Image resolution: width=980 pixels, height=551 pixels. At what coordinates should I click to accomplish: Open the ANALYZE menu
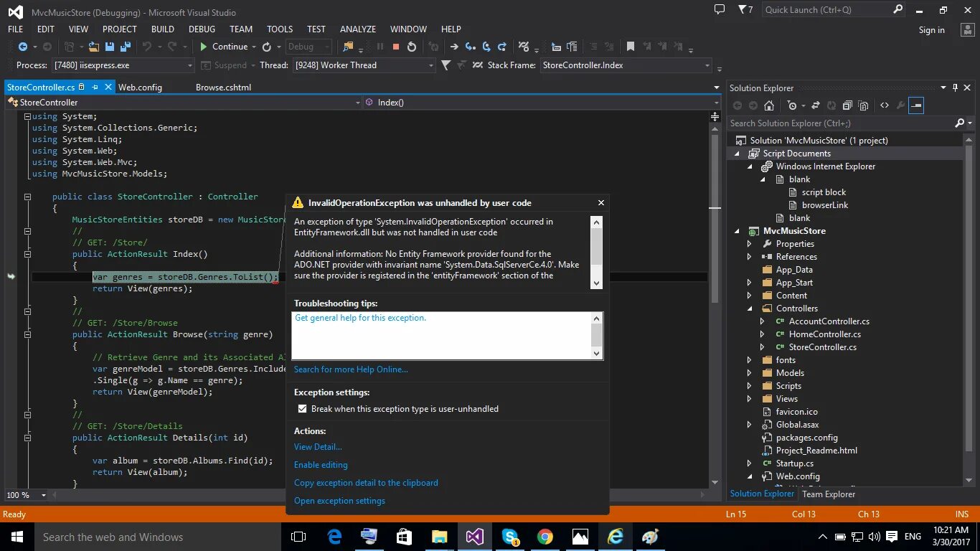pyautogui.click(x=358, y=29)
